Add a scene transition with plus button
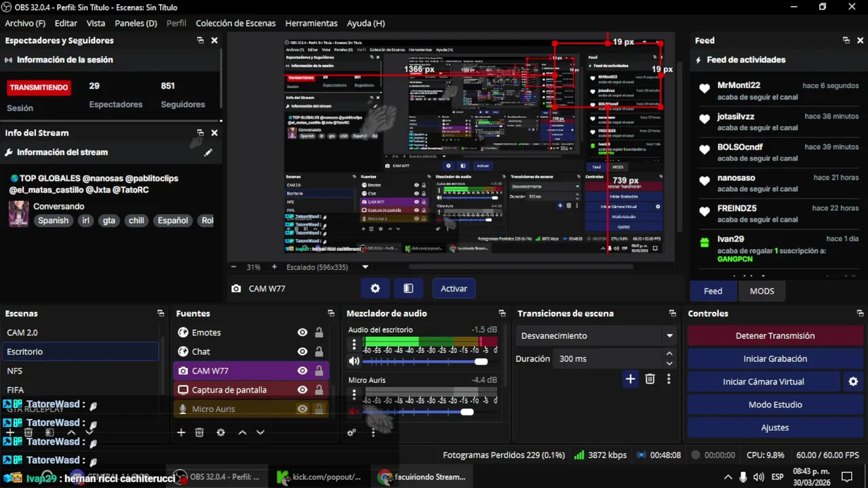 630,379
